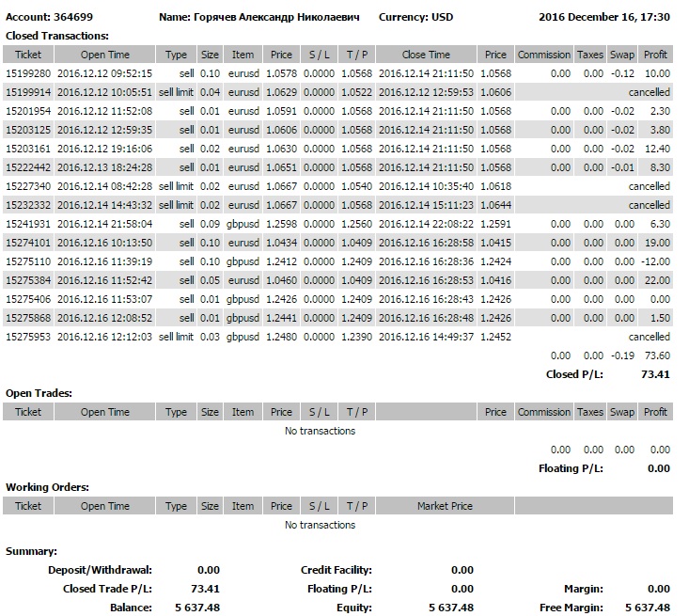Click the Swap header in Open Trades
The width and height of the screenshot is (689, 616).
click(x=621, y=412)
